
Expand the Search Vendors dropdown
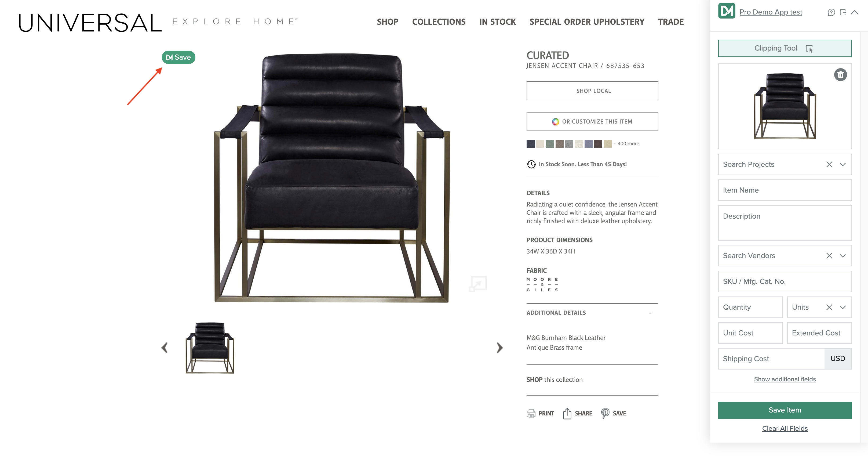coord(843,256)
